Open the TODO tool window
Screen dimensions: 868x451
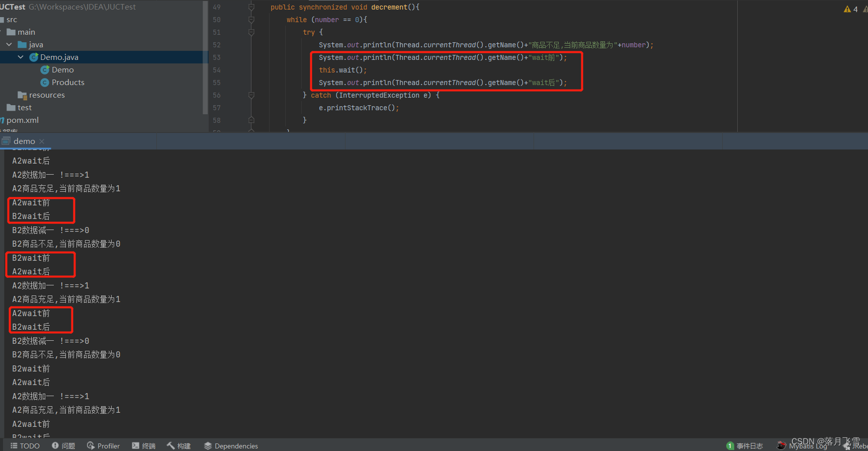coord(25,446)
